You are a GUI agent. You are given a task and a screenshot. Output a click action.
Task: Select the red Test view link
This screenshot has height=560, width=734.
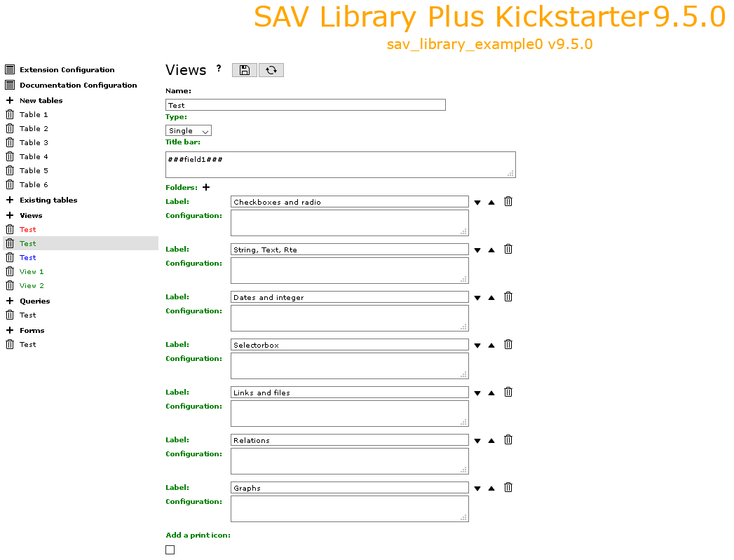click(27, 229)
